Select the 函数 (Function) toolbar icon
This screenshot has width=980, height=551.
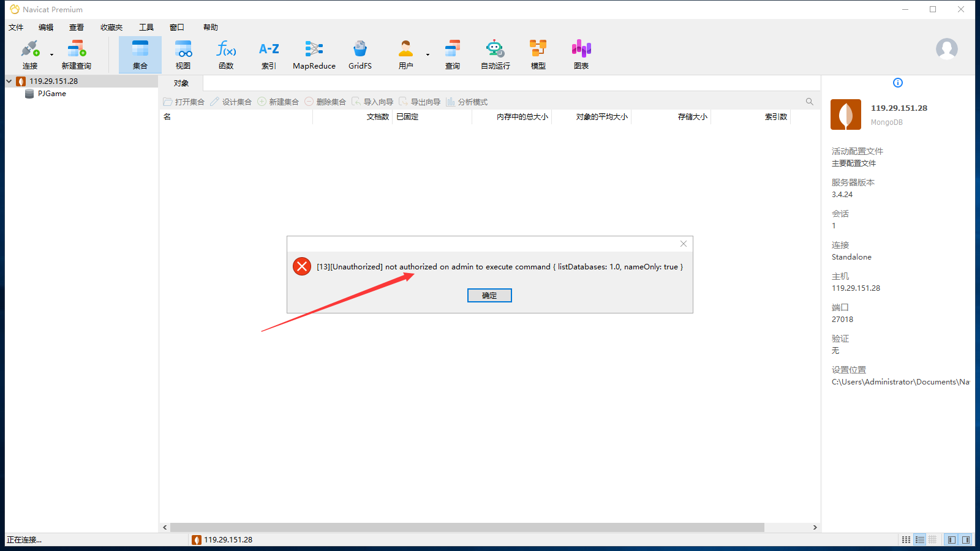click(x=226, y=54)
